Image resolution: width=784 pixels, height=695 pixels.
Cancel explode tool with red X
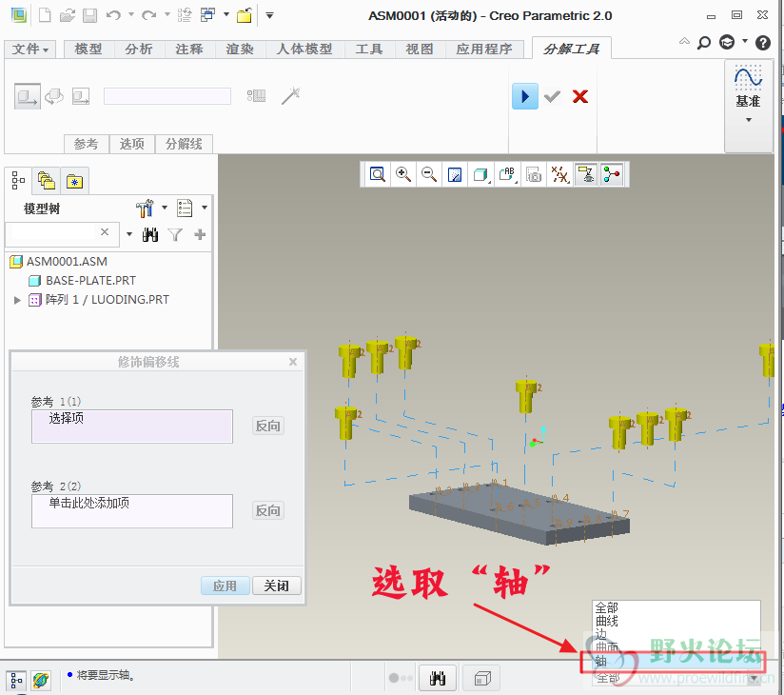[x=580, y=96]
